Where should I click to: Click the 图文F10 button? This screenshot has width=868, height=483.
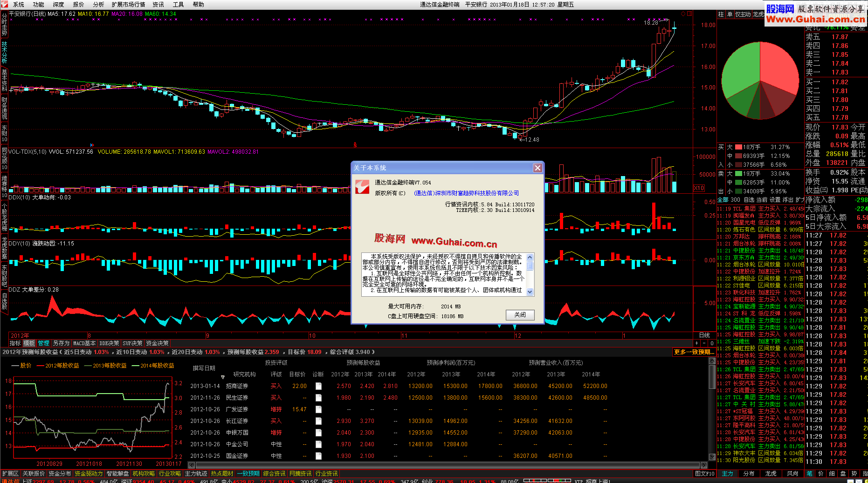click(704, 474)
